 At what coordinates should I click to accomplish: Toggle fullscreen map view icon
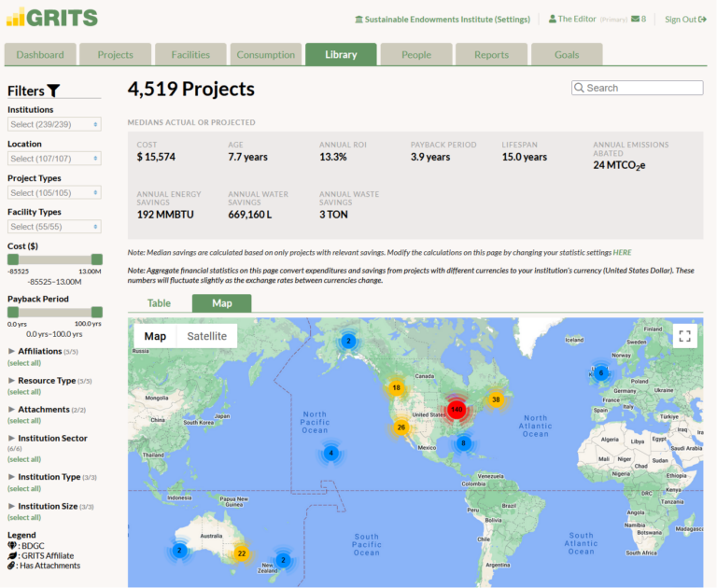[684, 337]
